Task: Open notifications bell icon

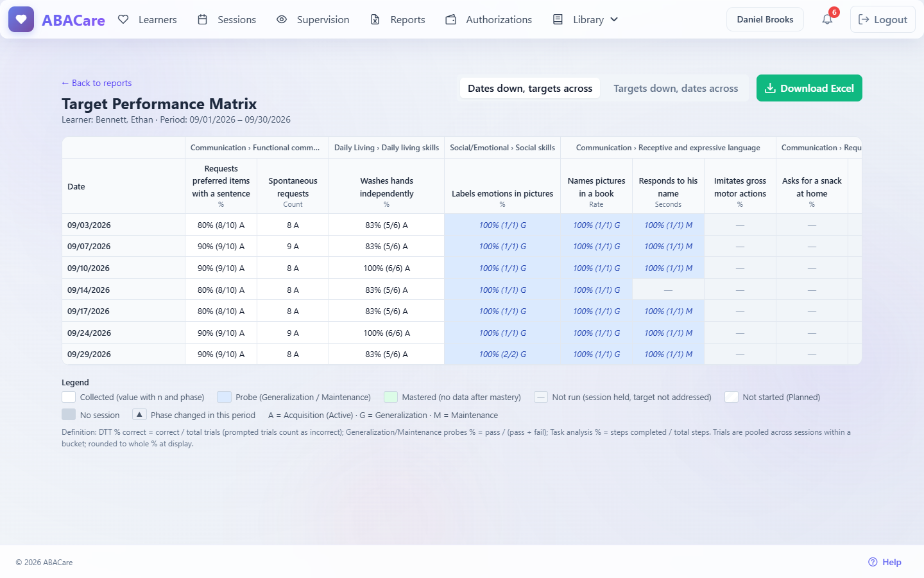Action: (x=827, y=19)
